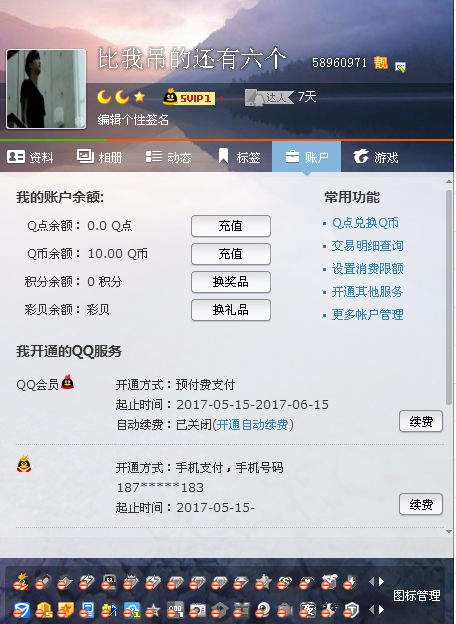Show next icons in the top icon row
This screenshot has height=624, width=456.
point(381,582)
